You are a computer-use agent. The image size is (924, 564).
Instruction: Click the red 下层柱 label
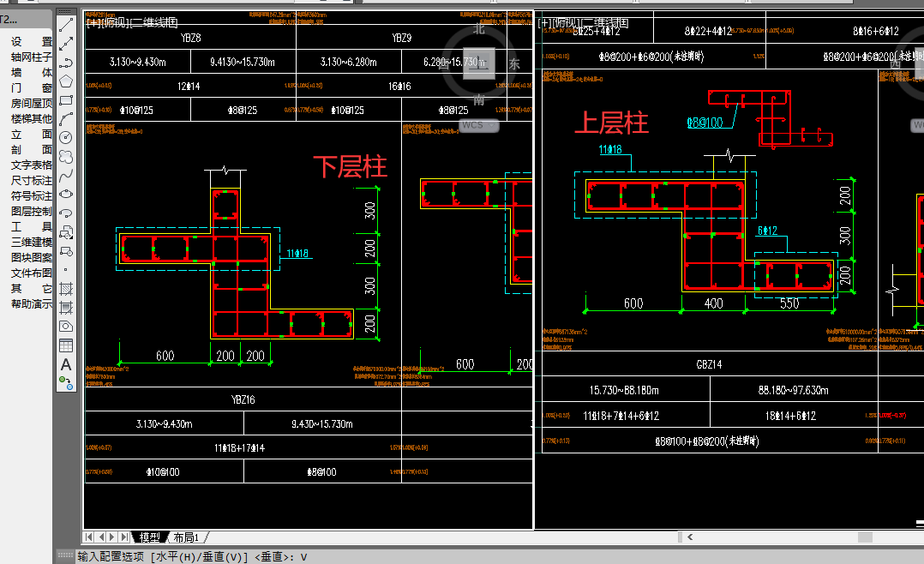(350, 167)
